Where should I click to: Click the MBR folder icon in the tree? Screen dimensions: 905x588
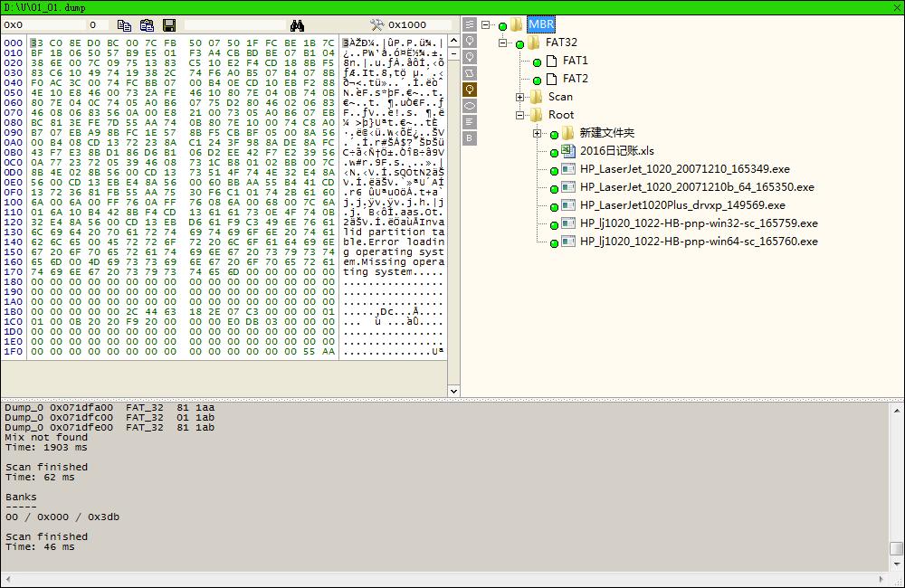point(517,24)
